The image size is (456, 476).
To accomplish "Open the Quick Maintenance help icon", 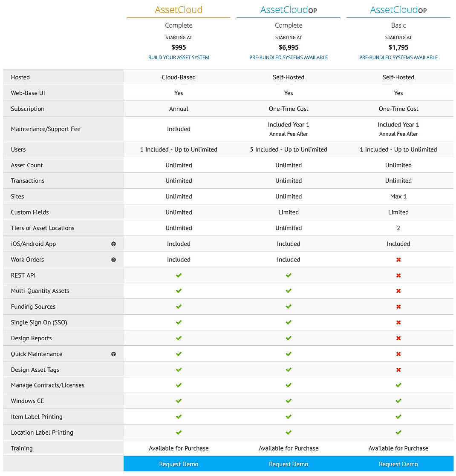I will [113, 354].
